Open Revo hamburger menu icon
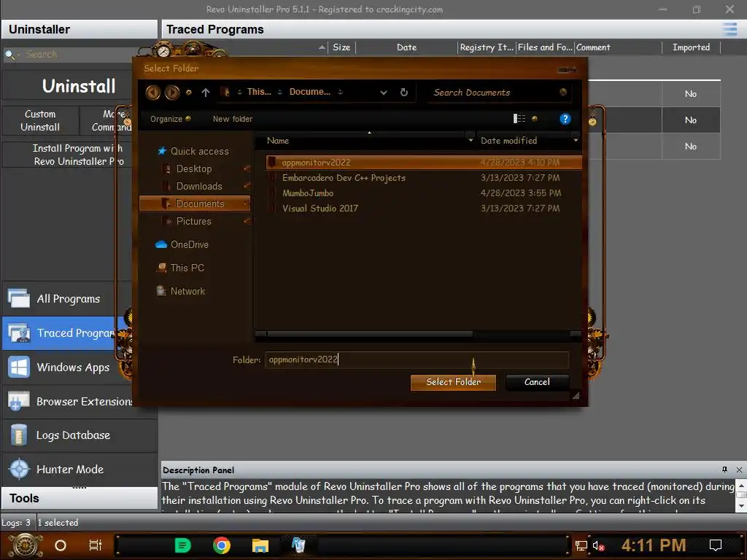747x560 pixels. (x=729, y=29)
